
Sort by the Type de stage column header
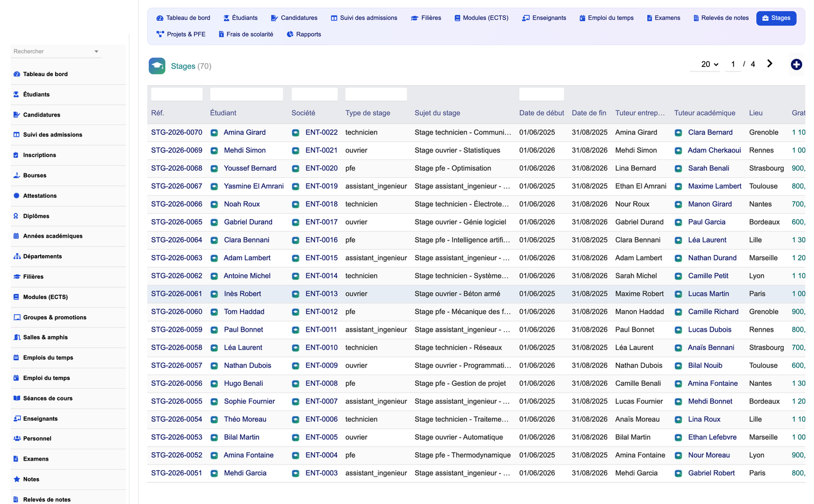[x=367, y=113]
